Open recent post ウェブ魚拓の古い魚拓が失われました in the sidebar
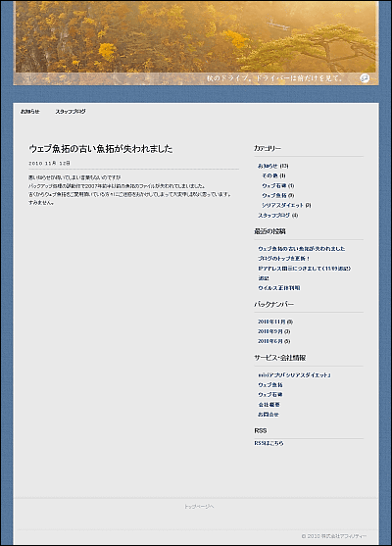The image size is (392, 546). pos(302,249)
